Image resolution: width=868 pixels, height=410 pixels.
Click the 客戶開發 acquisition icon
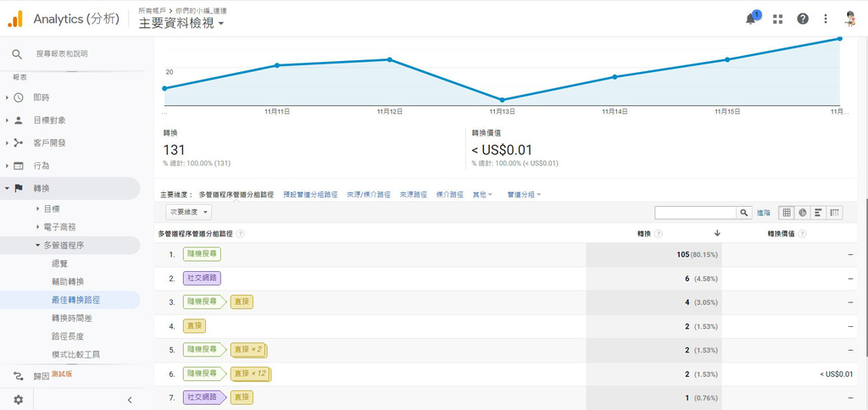[19, 143]
